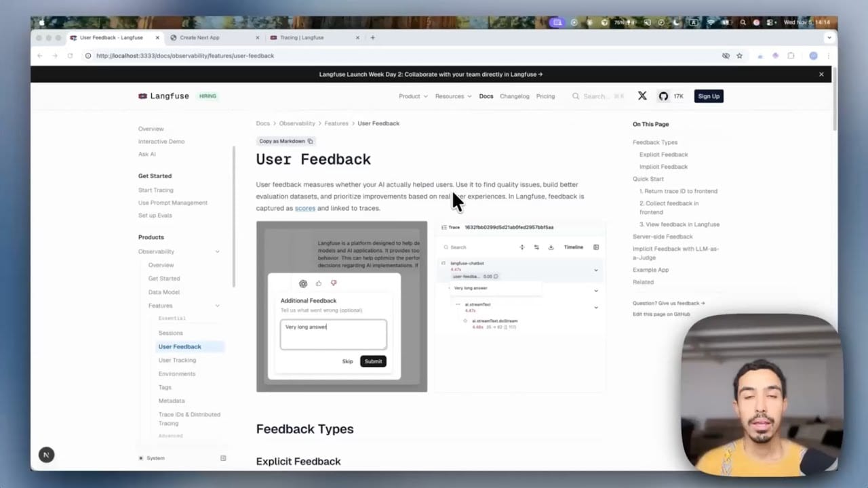The width and height of the screenshot is (868, 488).
Task: Go to Observability breadcrumb
Action: (x=297, y=123)
